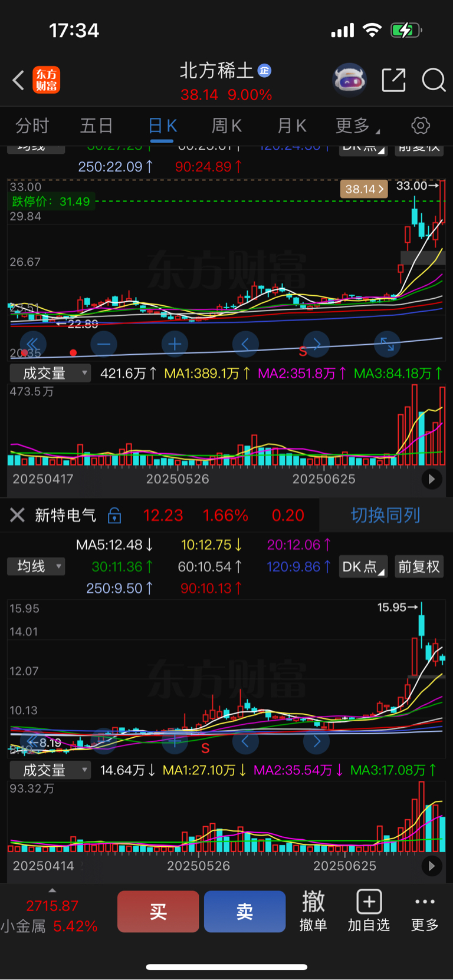
Task: Tap the MA5:12.48 value
Action: coord(115,545)
